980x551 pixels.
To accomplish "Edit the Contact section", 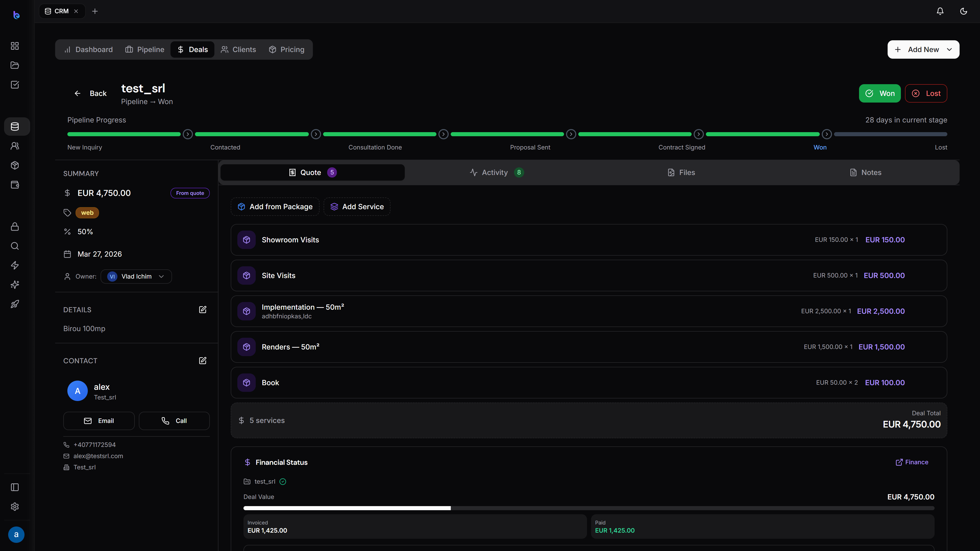I will pos(203,360).
